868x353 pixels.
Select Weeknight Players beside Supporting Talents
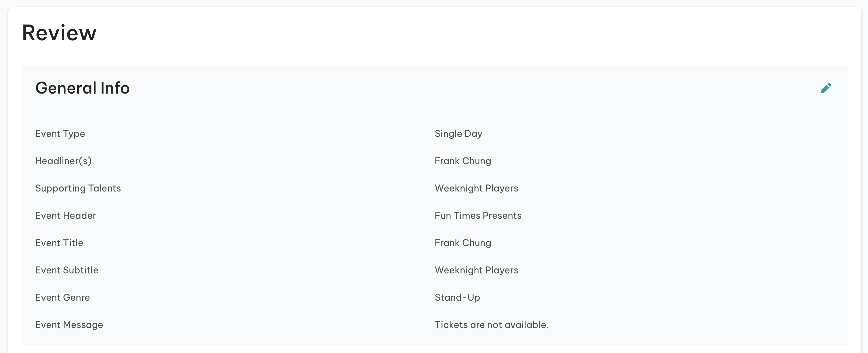(476, 188)
